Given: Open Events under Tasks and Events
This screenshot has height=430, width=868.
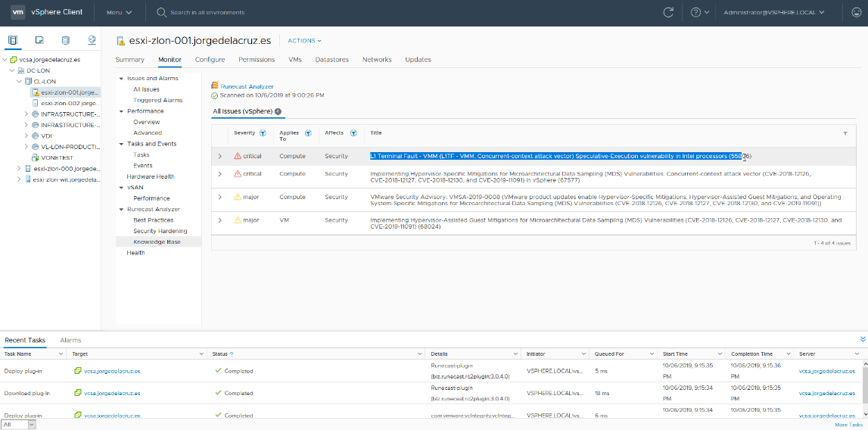Looking at the screenshot, I should 143,166.
